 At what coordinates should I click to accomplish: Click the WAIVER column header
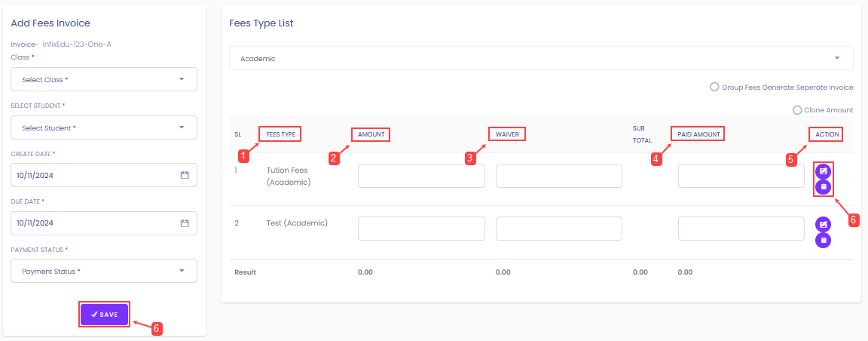(507, 134)
